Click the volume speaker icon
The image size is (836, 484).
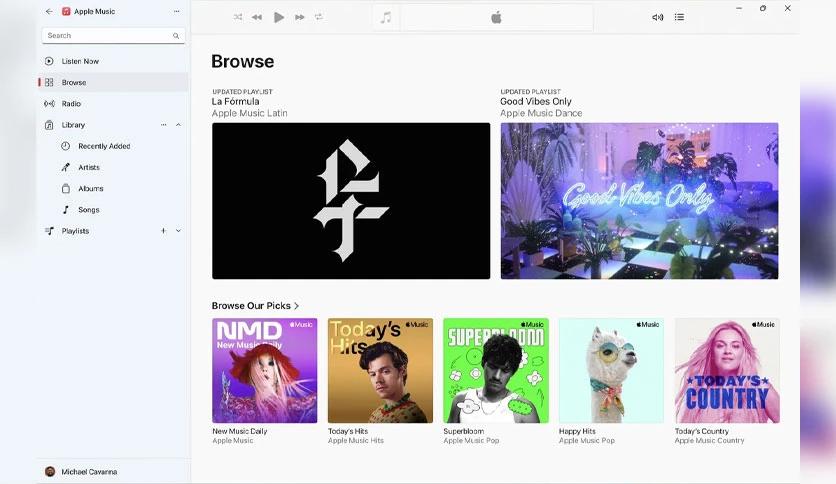(657, 17)
